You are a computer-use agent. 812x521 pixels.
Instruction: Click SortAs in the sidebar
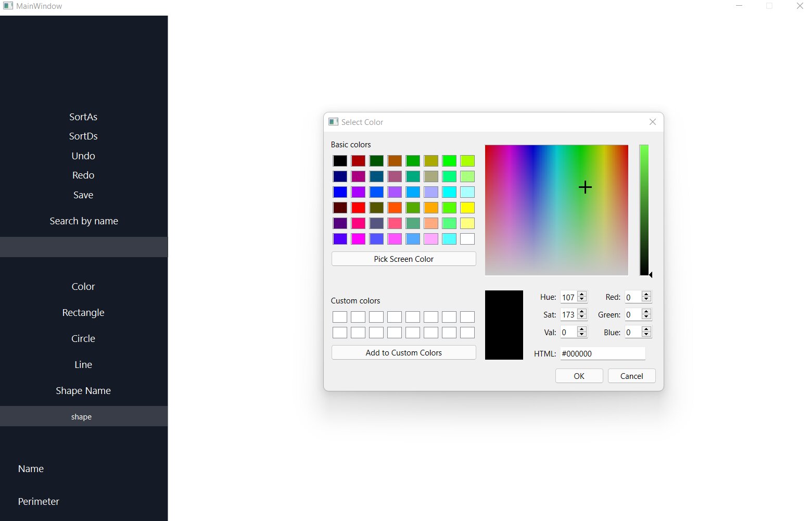click(83, 117)
